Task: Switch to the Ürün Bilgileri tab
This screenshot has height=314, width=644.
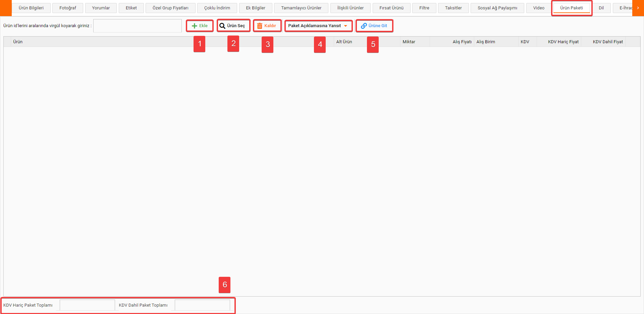Action: 31,8
